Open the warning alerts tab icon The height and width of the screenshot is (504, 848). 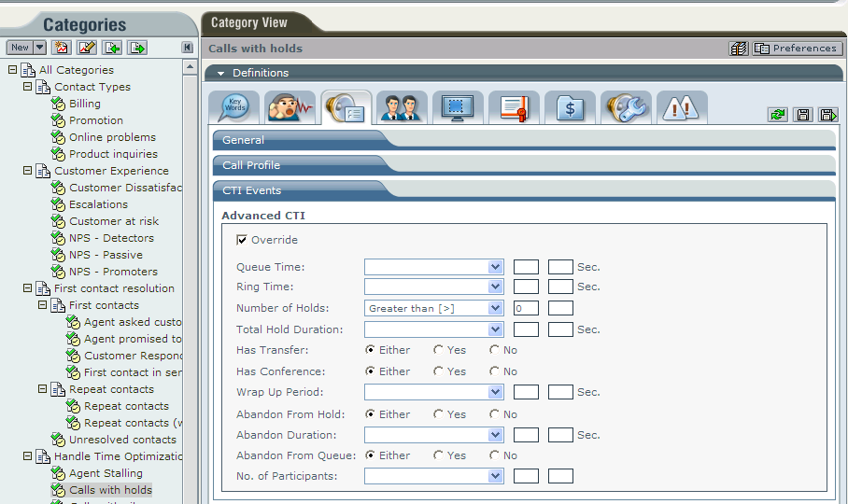click(682, 107)
